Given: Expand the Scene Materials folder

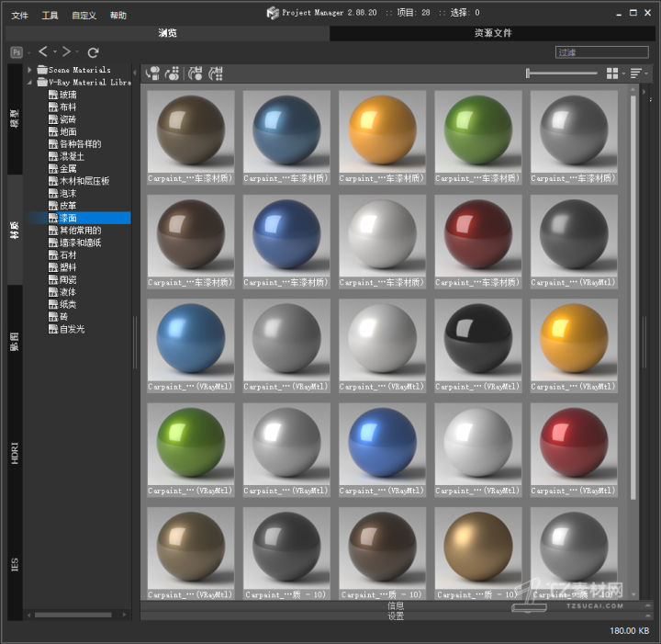Looking at the screenshot, I should [x=29, y=70].
